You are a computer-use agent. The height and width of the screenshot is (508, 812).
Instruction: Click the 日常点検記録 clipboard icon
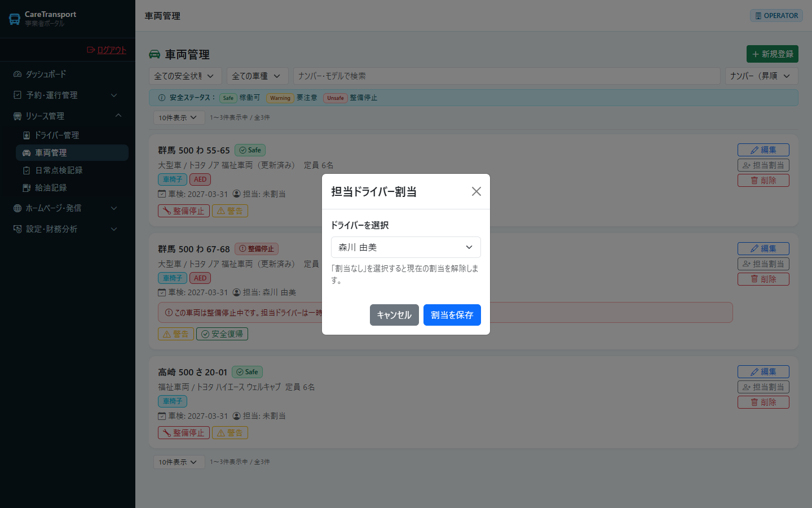27,170
